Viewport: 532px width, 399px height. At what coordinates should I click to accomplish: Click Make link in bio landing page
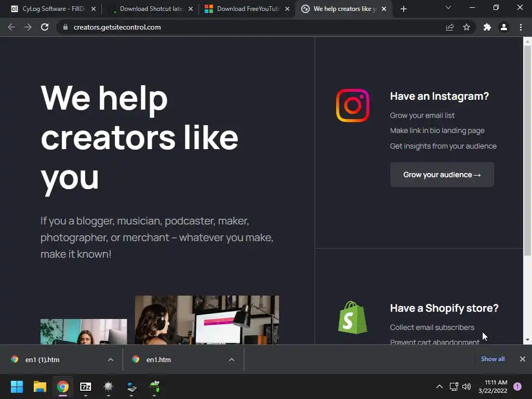(x=437, y=130)
